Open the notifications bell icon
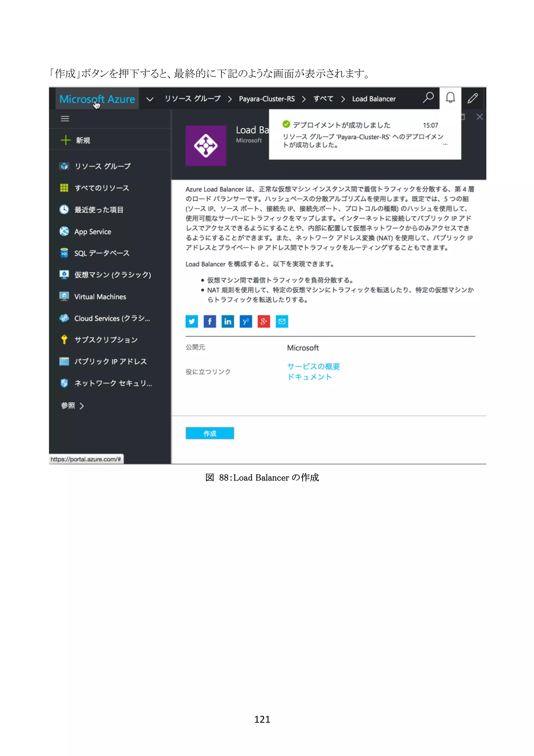The image size is (534, 756). (450, 98)
